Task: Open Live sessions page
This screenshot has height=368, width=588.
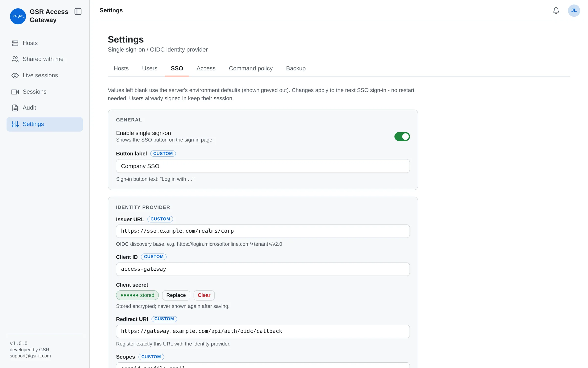Action: (x=45, y=76)
